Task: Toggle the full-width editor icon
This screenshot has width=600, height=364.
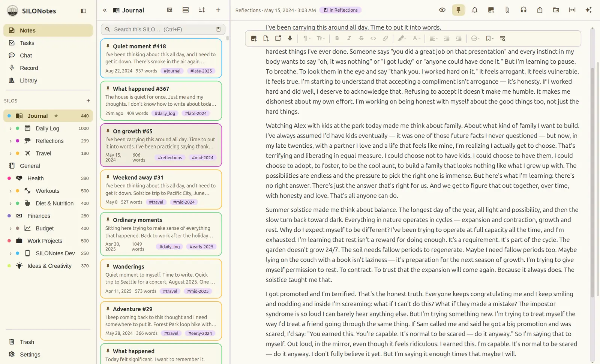Action: [572, 10]
